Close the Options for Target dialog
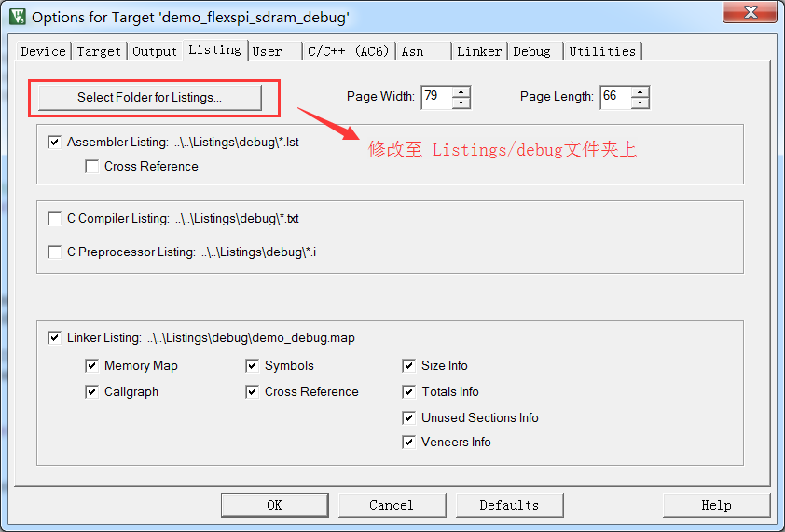The width and height of the screenshot is (785, 532). [750, 12]
